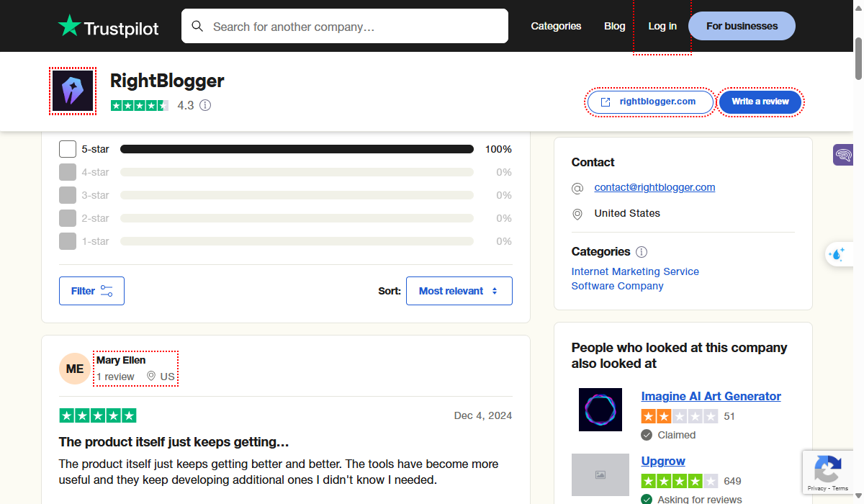864x504 pixels.
Task: Click the search magnifier icon
Action: [x=197, y=27]
